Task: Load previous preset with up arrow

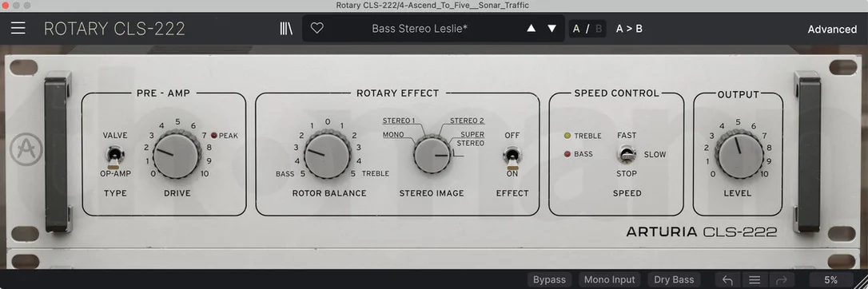Action: 531,29
